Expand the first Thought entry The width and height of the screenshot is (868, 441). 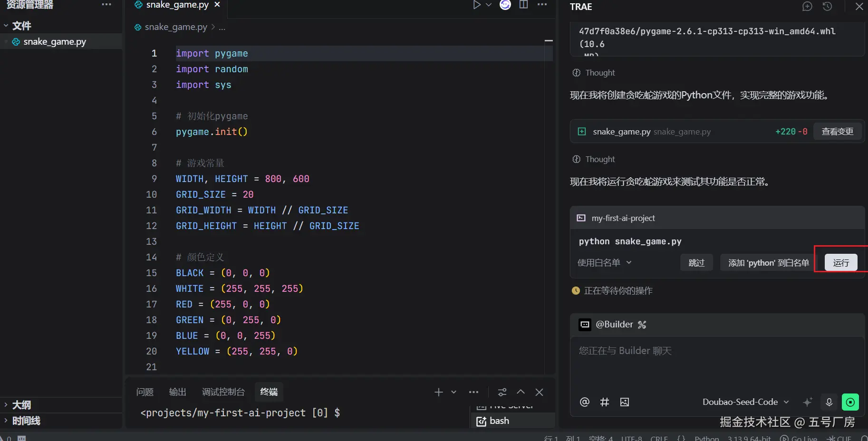coord(594,73)
